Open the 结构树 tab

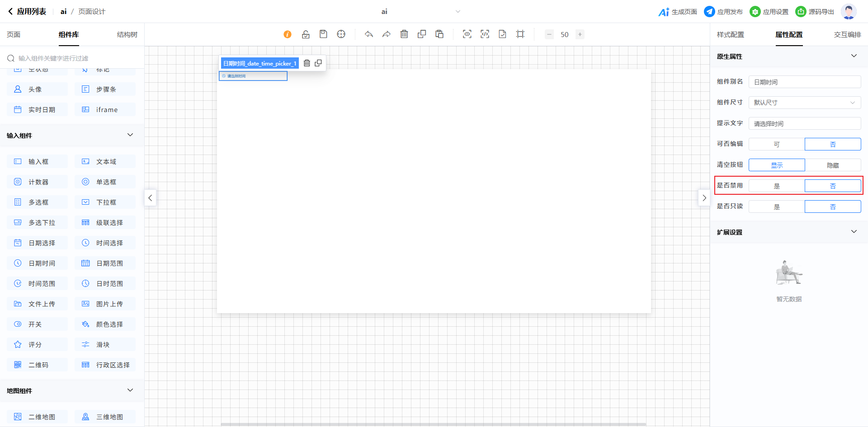pyautogui.click(x=127, y=35)
